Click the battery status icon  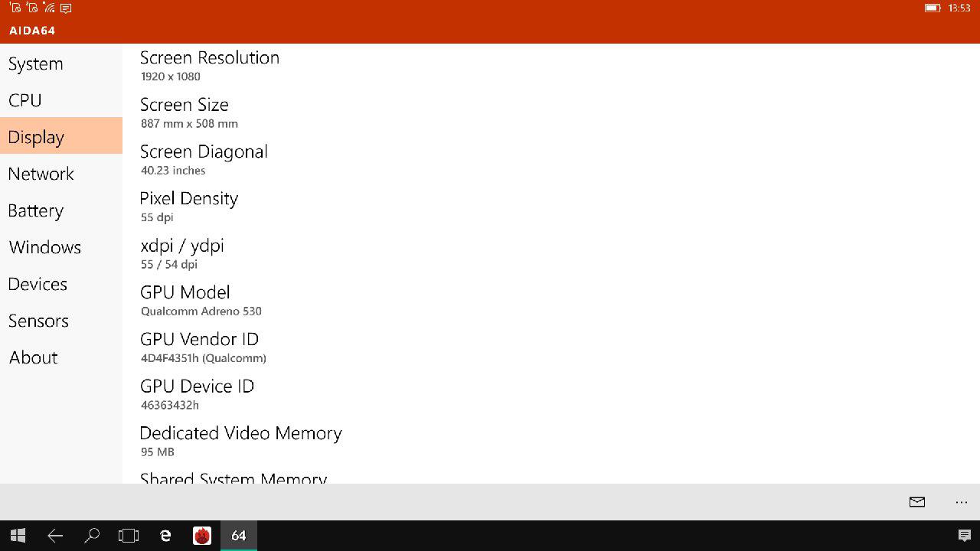(933, 8)
